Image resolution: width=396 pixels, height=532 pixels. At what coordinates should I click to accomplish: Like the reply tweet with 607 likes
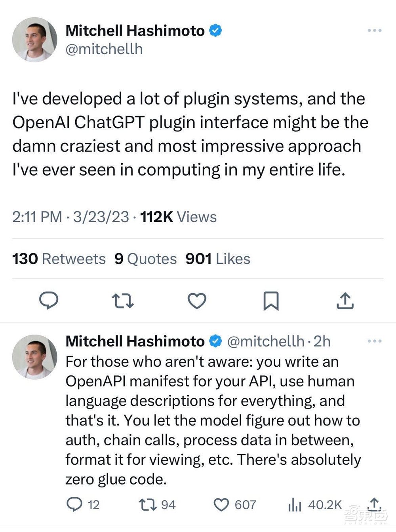click(x=221, y=504)
